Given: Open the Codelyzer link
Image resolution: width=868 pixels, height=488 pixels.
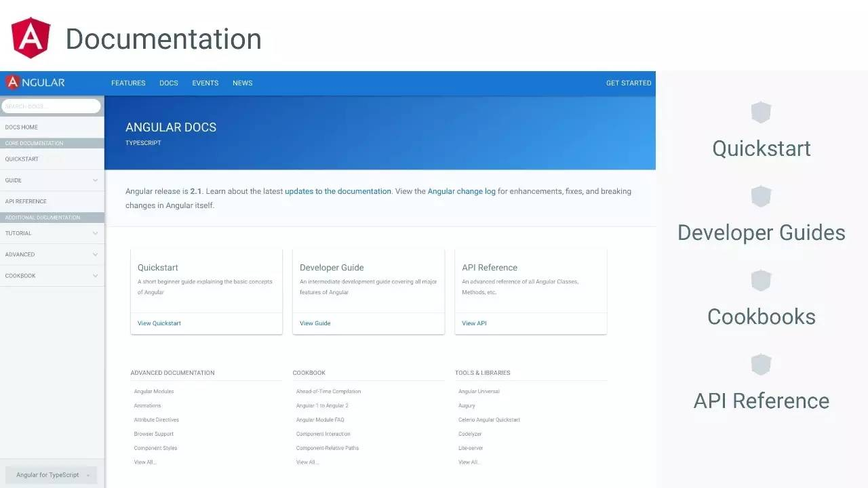Looking at the screenshot, I should pyautogui.click(x=470, y=434).
